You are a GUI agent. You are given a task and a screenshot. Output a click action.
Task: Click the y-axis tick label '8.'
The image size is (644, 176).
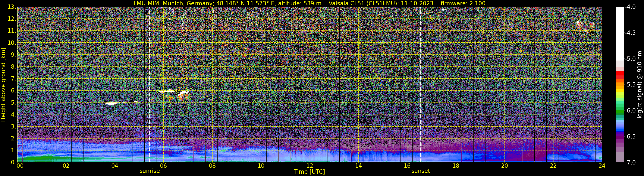click(x=13, y=67)
